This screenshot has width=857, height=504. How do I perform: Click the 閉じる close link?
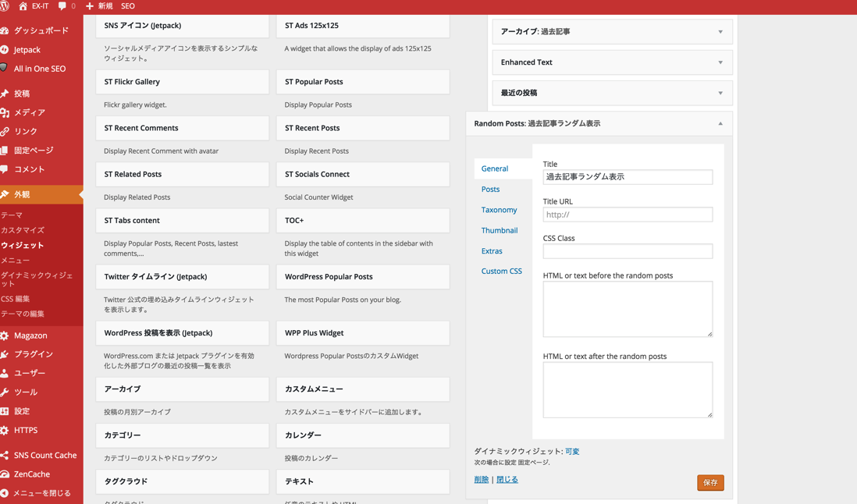[507, 480]
